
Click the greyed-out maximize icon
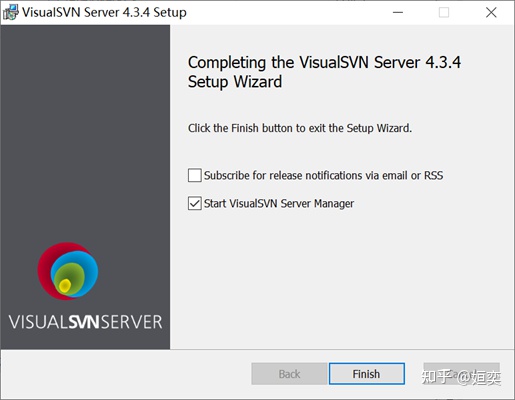(x=444, y=12)
